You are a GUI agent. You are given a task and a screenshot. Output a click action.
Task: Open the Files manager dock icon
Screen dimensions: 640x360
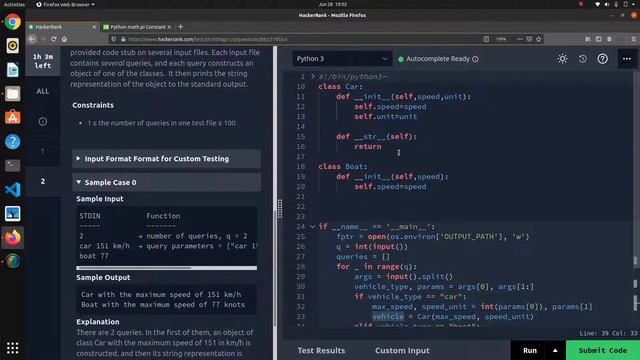click(13, 93)
